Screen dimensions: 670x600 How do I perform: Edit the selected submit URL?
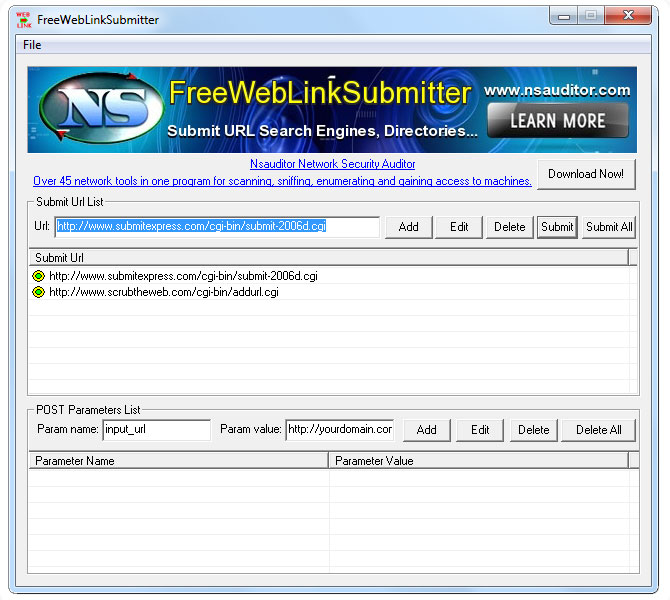459,227
